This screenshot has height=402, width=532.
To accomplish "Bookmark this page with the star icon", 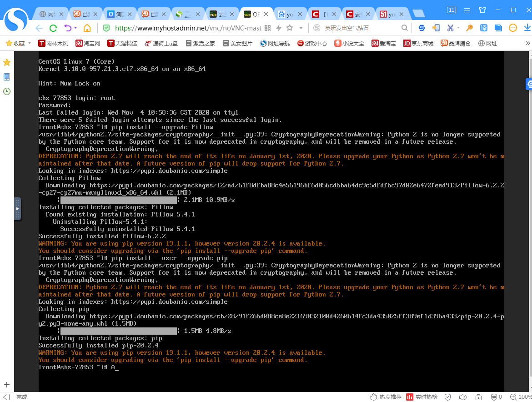I will point(289,28).
